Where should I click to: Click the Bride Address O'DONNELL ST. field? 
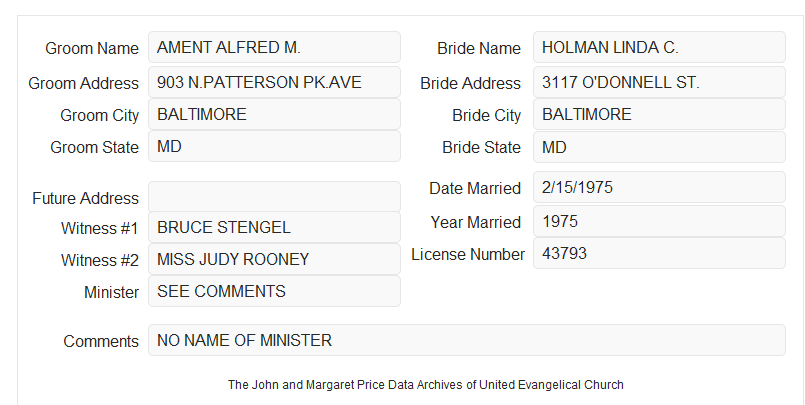tap(659, 82)
